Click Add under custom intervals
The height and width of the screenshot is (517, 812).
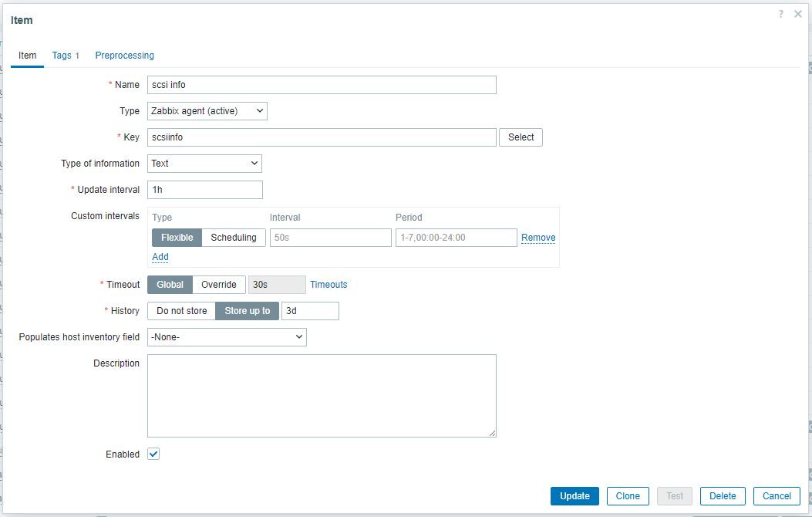[160, 257]
